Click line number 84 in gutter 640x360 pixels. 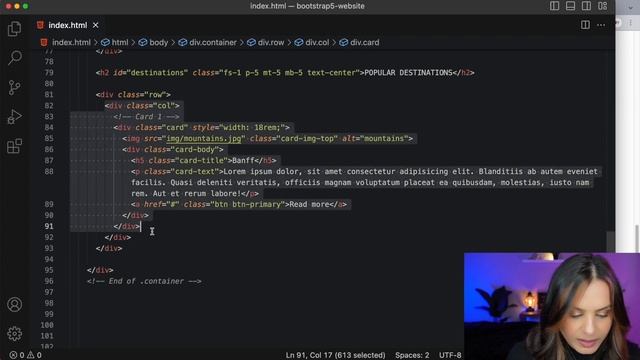(49, 127)
